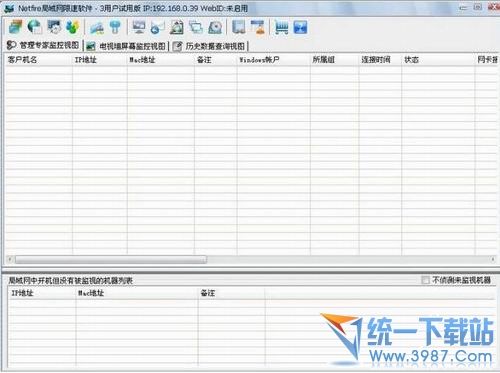Image resolution: width=500 pixels, height=373 pixels.
Task: Click the 连接时间 column header
Action: 380,60
